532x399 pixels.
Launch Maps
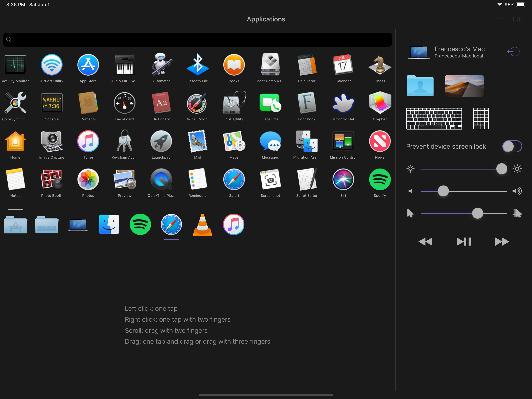pos(234,141)
